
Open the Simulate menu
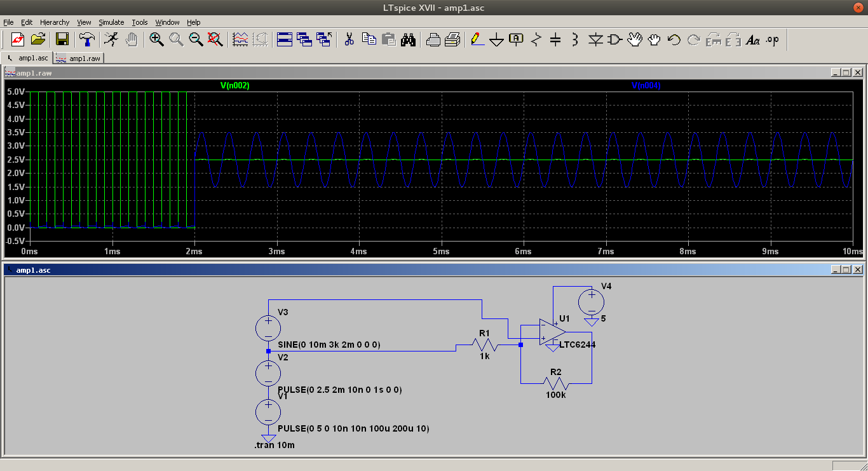[111, 22]
